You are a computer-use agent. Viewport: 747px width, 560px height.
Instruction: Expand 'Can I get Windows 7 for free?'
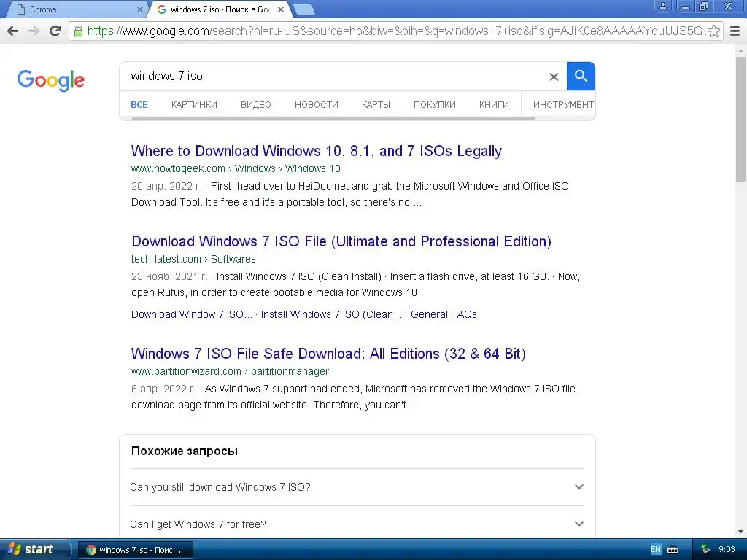pyautogui.click(x=357, y=524)
